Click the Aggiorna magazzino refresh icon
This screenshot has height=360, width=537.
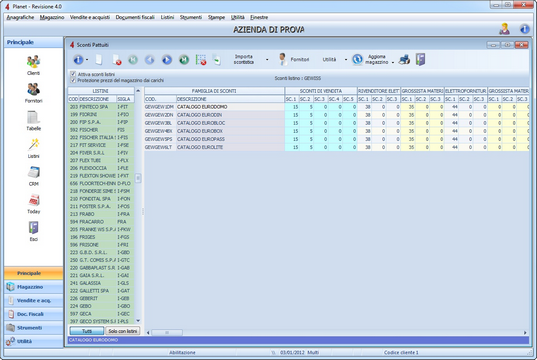click(x=357, y=60)
